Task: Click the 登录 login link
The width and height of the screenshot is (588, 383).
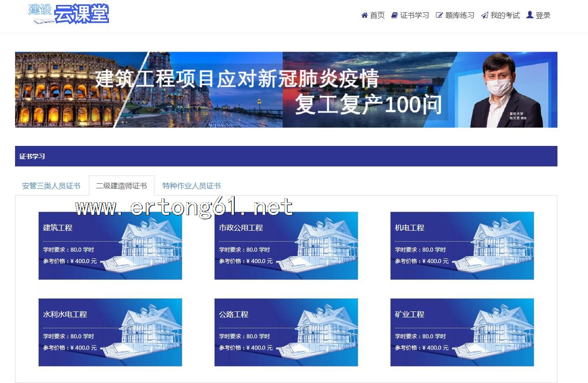Action: click(543, 16)
